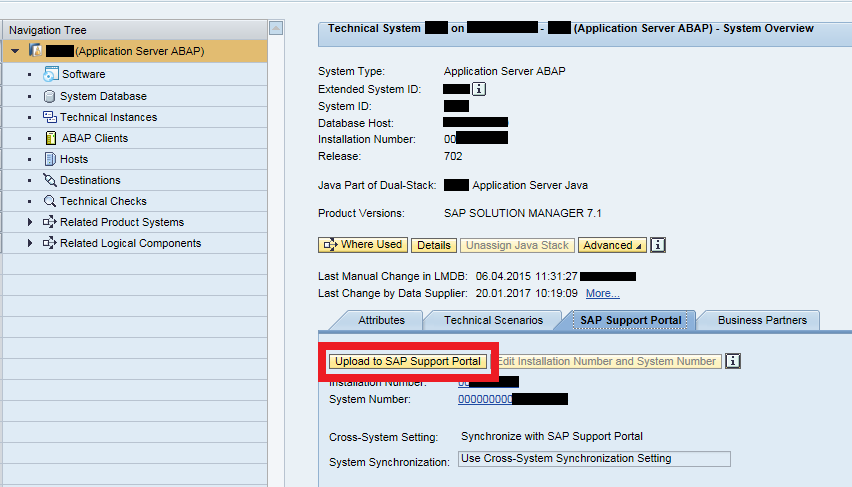Open info icon beside Edit Installation Number button
852x487 pixels.
[x=733, y=361]
